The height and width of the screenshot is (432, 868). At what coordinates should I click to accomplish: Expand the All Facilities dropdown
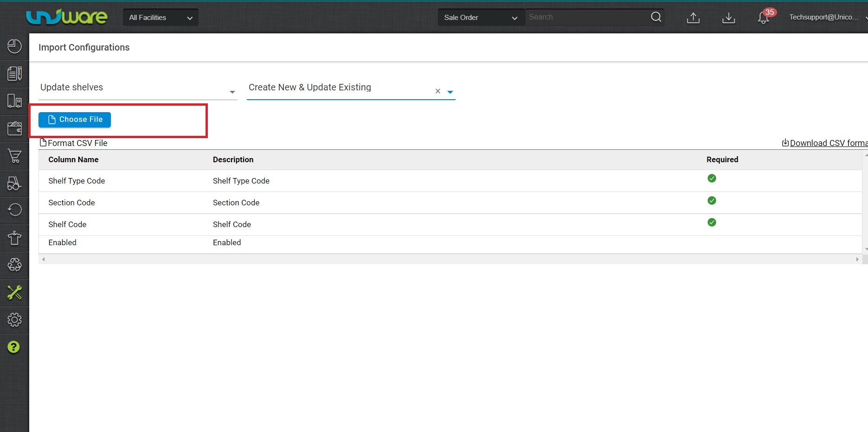[161, 18]
